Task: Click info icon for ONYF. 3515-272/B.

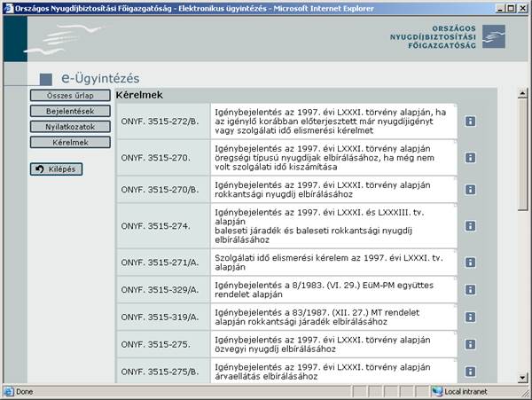Action: 471,122
